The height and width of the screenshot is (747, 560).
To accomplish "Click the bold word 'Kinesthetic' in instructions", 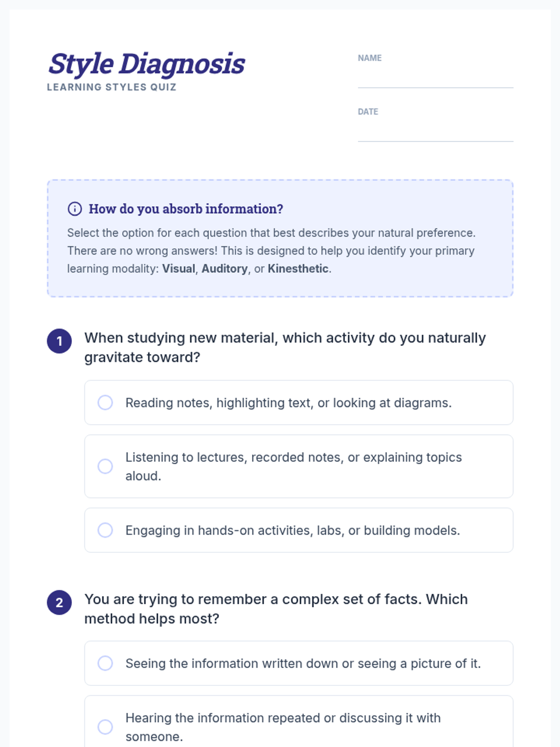I will point(298,269).
